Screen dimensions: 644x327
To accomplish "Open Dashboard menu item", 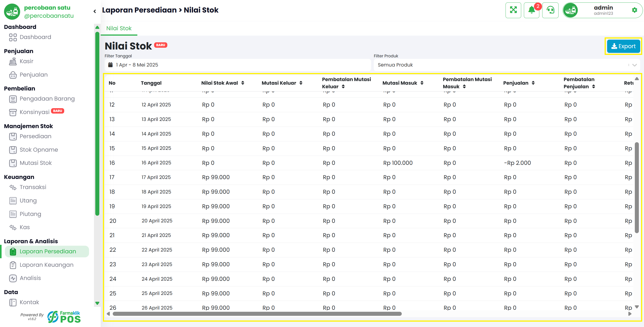I will tap(35, 37).
